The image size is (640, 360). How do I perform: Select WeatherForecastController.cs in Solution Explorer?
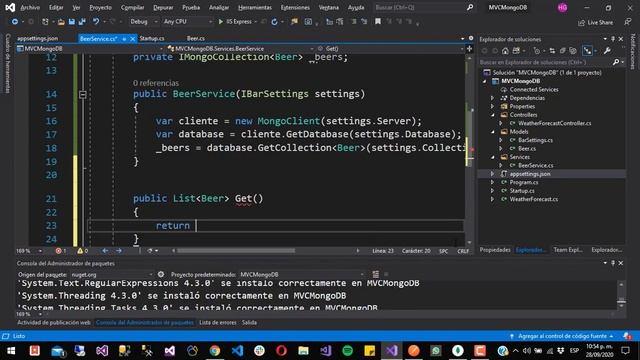click(x=554, y=123)
